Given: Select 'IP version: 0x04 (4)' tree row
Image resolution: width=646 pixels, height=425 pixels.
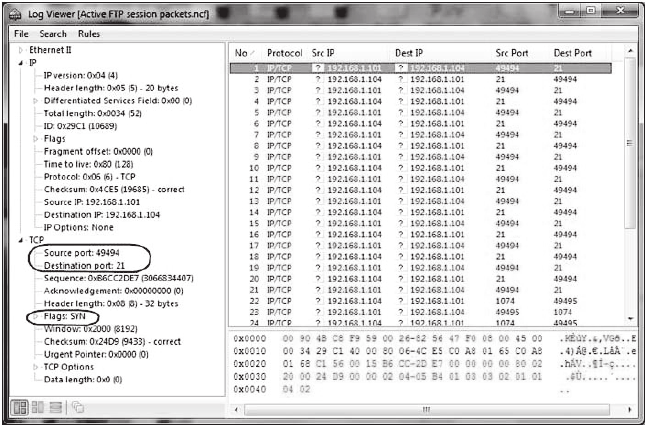Looking at the screenshot, I should pyautogui.click(x=80, y=76).
